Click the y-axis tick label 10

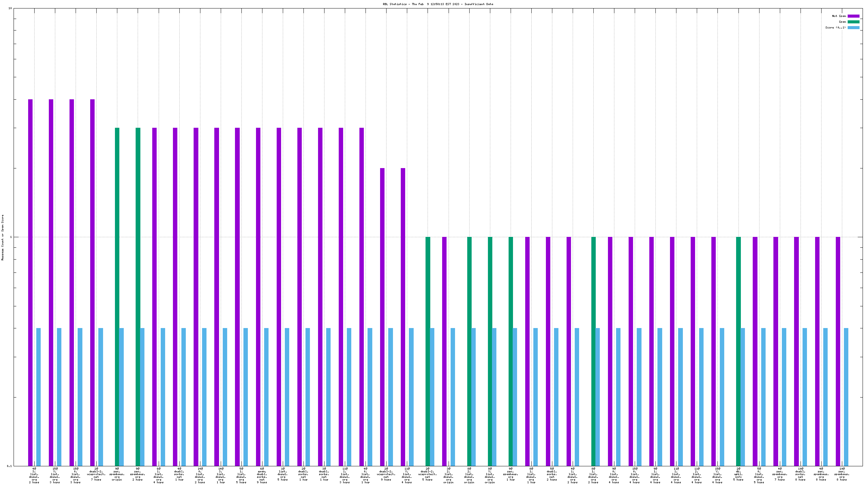coord(10,8)
